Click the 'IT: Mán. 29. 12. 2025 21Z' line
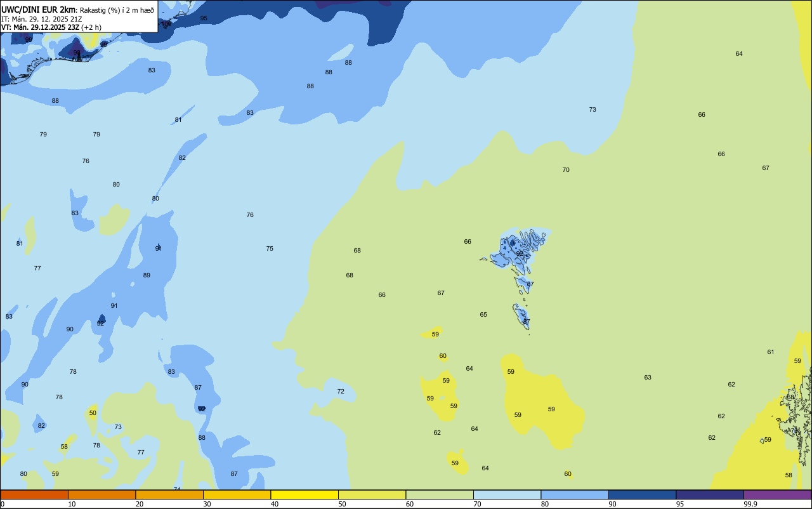The image size is (812, 509). [x=42, y=19]
